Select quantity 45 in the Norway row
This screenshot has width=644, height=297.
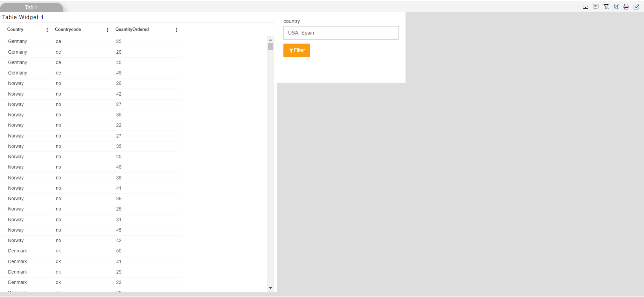pos(119,230)
